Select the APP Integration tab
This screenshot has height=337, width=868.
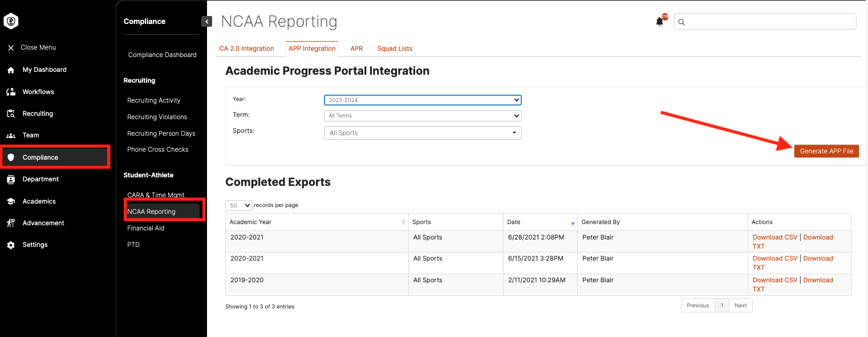click(x=312, y=49)
